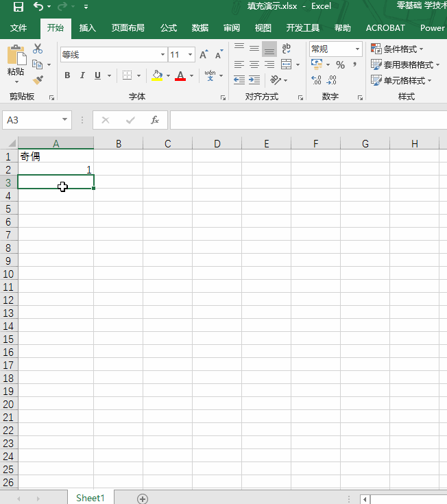Set vertical Bottom Align
447x504 pixels.
[x=269, y=49]
